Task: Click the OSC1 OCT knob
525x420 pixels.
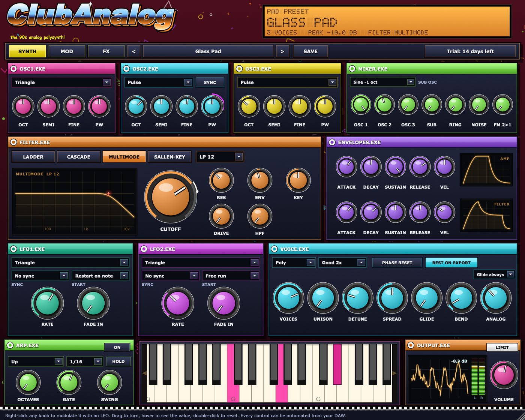Action: tap(23, 106)
